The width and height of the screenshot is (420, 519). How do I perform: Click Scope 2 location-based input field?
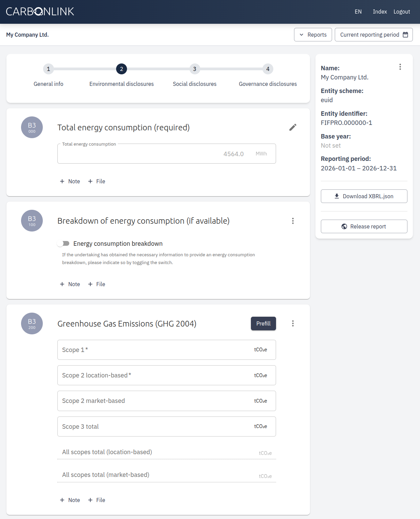167,375
